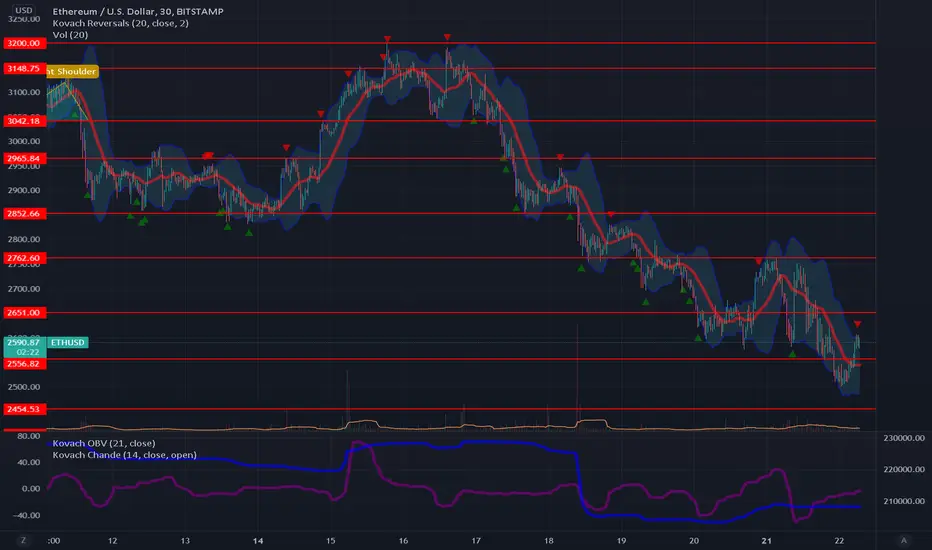Select the Kovach Reversals indicator legend
Viewport: 932px width, 550px height.
pos(121,23)
